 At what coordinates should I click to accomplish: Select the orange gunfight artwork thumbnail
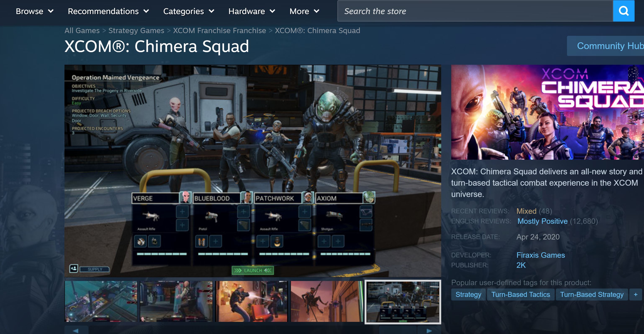click(x=252, y=302)
